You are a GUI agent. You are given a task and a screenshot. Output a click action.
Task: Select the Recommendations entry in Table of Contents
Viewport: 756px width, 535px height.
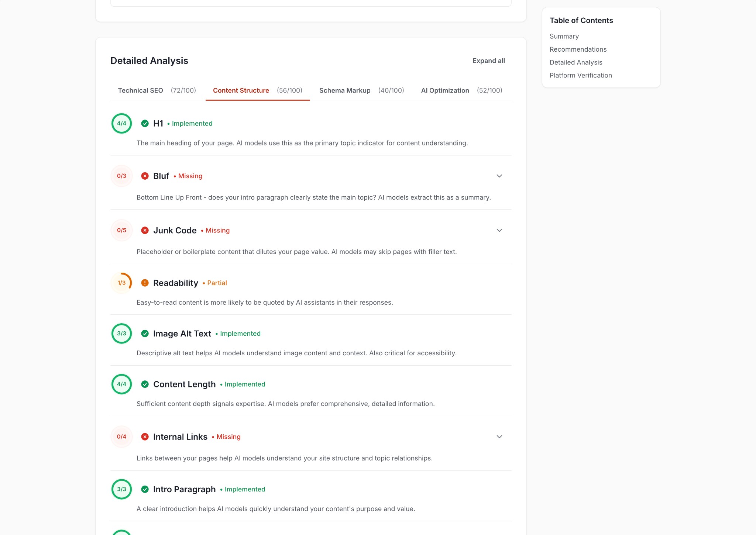578,49
